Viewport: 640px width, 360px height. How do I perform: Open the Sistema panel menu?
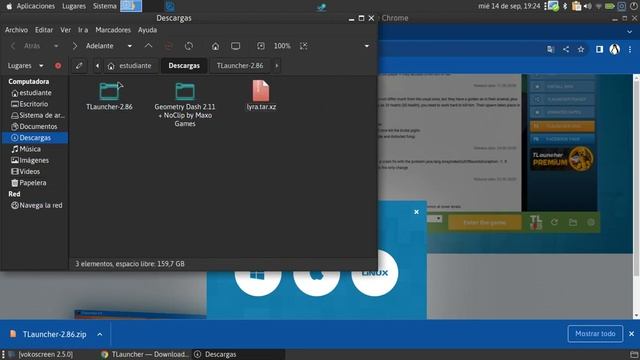pos(104,6)
